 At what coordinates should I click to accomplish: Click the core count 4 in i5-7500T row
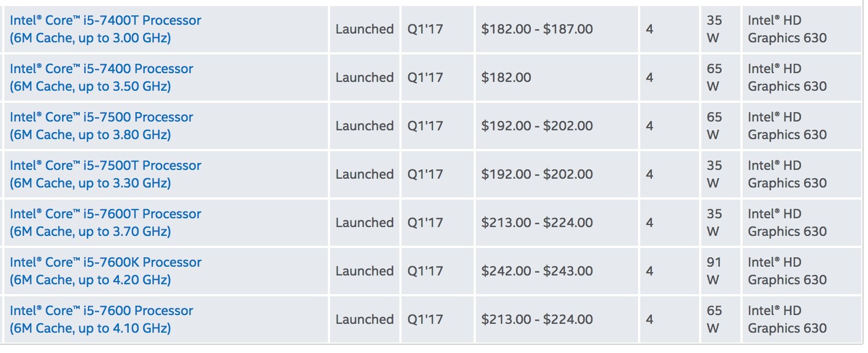[650, 174]
